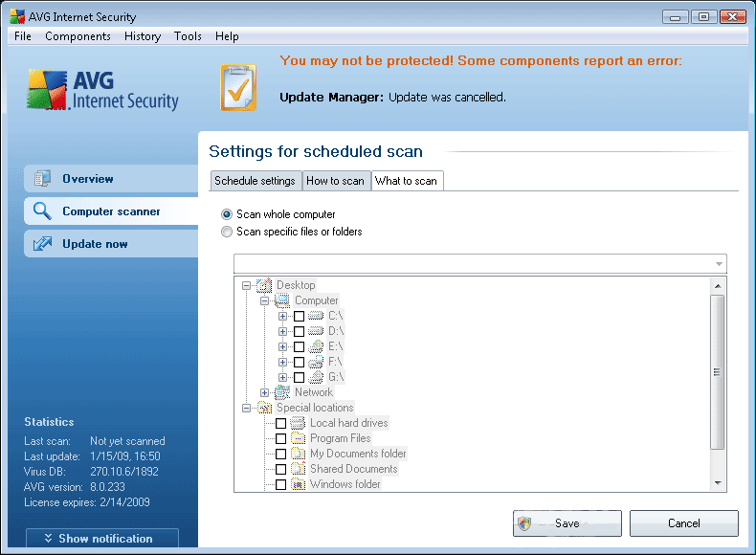Expand the F:\ drive node
Viewport: 756px width, 555px height.
click(282, 362)
